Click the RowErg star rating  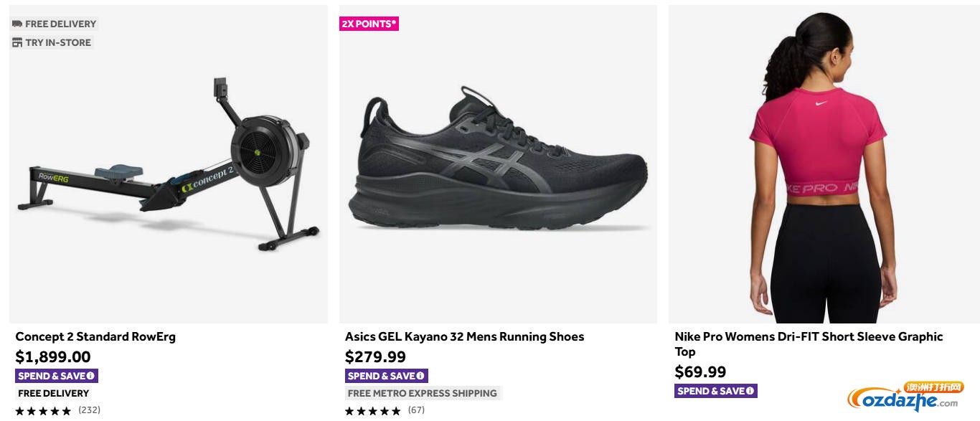[x=43, y=411]
